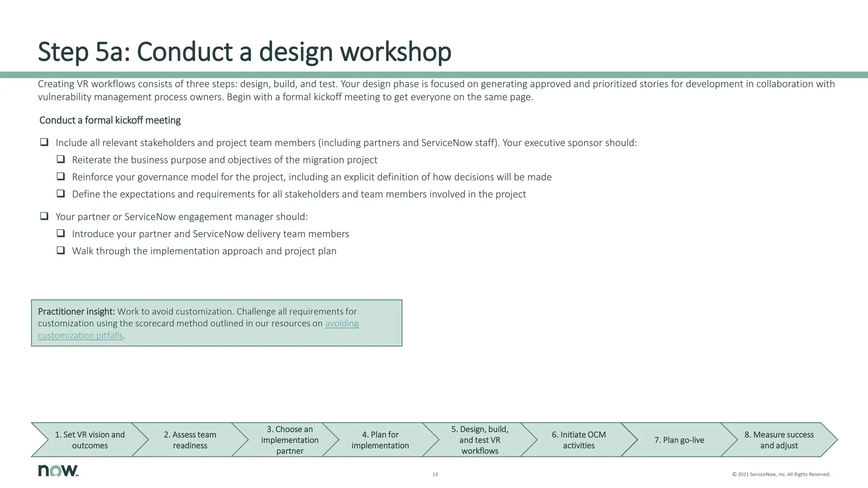
Task: Jump to '4. Plan for implementation' step
Action: [380, 440]
